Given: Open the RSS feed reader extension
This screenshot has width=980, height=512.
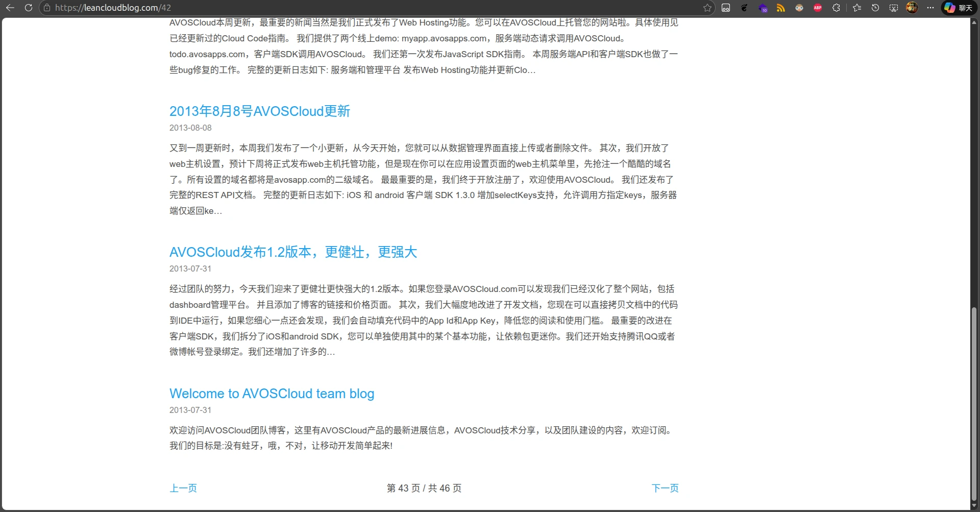Looking at the screenshot, I should pyautogui.click(x=780, y=8).
